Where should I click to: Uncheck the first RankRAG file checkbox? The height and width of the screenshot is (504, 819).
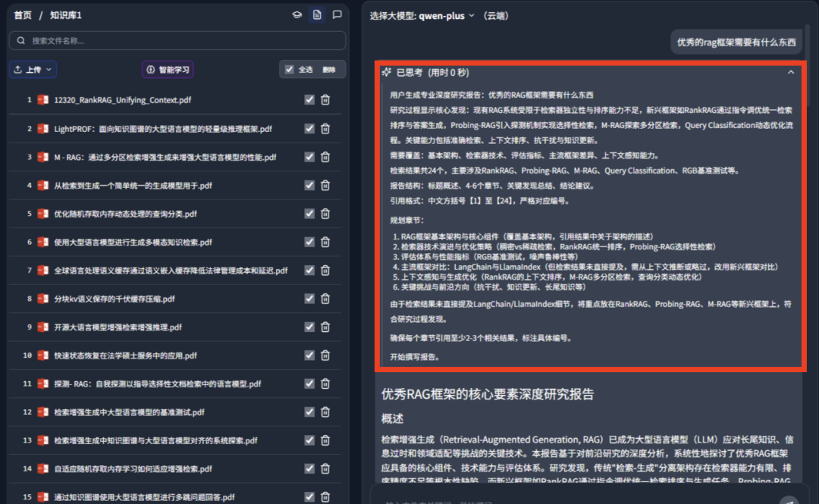(x=309, y=99)
